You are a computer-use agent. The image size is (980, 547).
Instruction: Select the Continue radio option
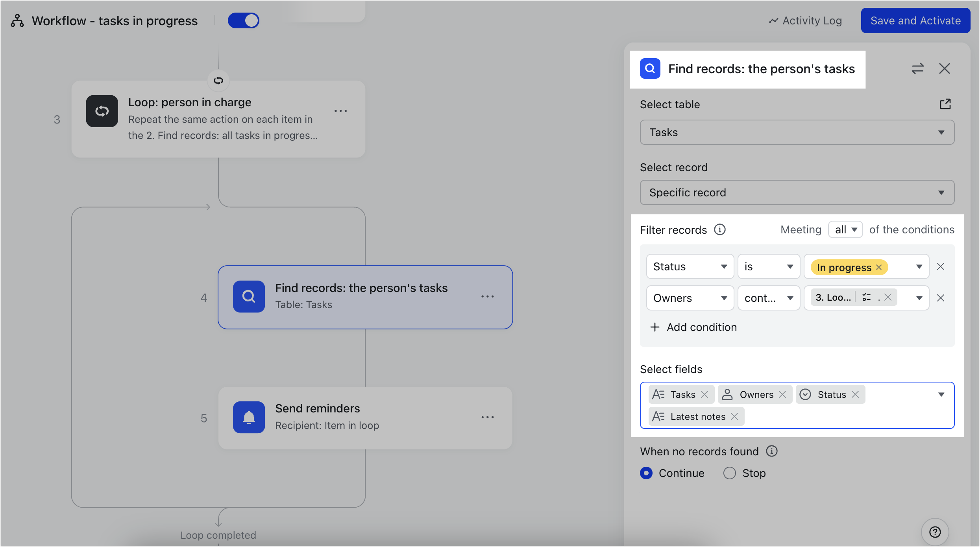[x=646, y=473]
